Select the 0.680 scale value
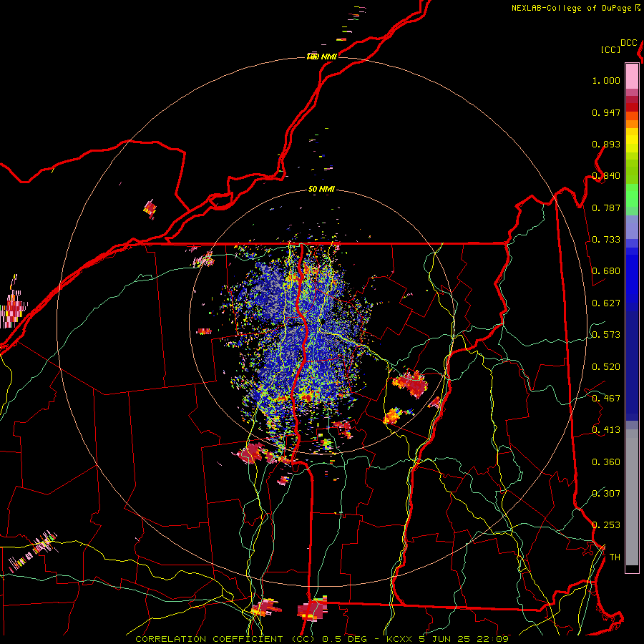The image size is (644, 644). 606,271
